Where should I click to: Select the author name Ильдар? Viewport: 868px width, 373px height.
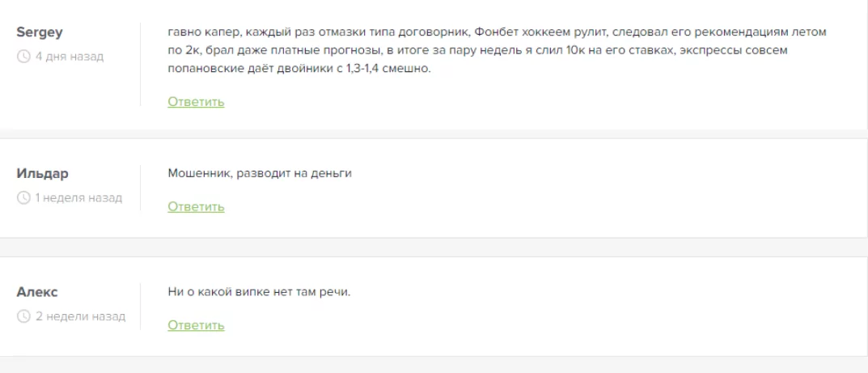[x=42, y=173]
